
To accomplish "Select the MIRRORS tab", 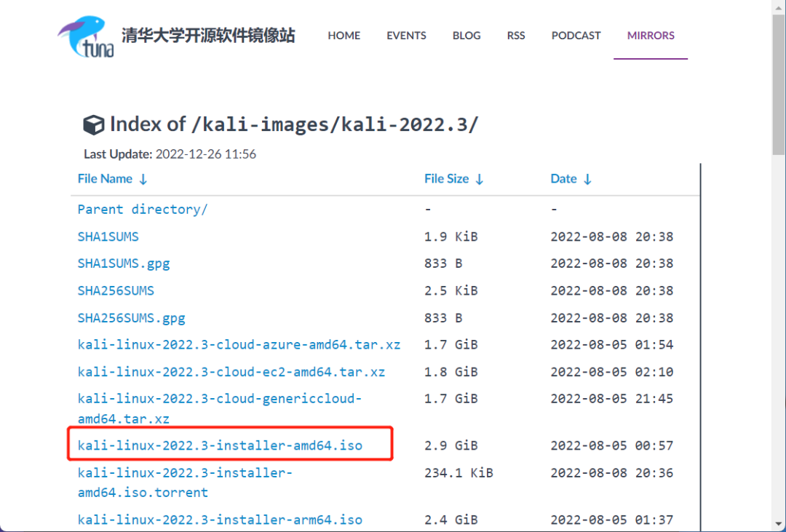I will 651,36.
